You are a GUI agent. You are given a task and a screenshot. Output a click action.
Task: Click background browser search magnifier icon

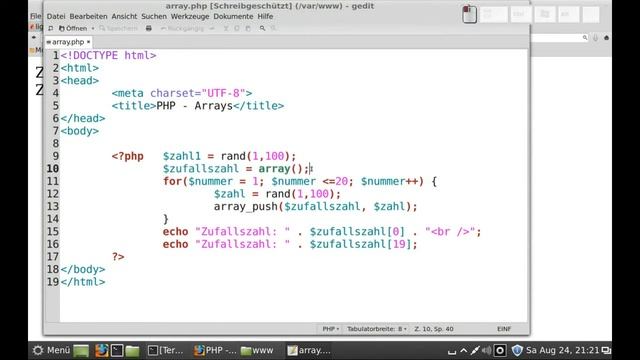click(585, 38)
